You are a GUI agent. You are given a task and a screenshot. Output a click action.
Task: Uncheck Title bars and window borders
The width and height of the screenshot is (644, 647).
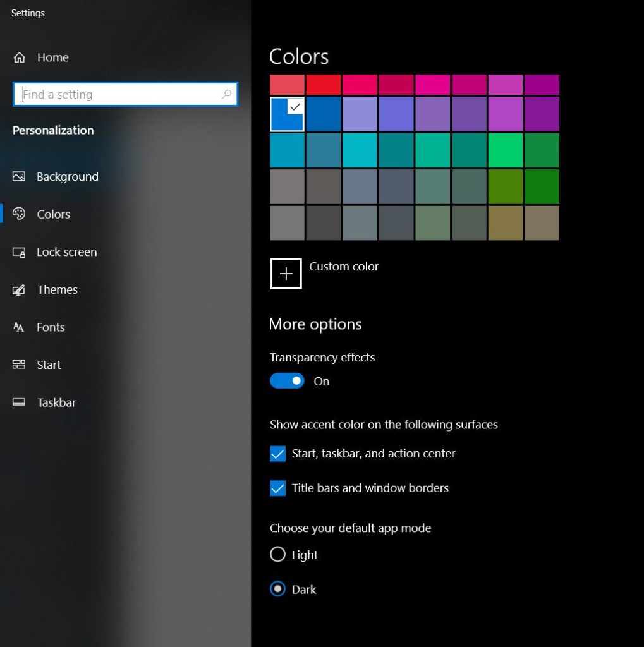pos(277,488)
